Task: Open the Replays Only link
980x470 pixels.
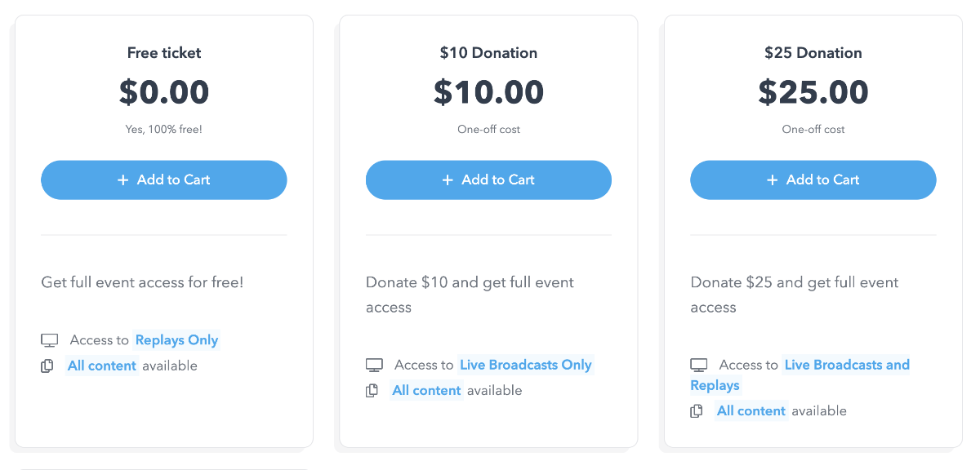Action: (177, 340)
